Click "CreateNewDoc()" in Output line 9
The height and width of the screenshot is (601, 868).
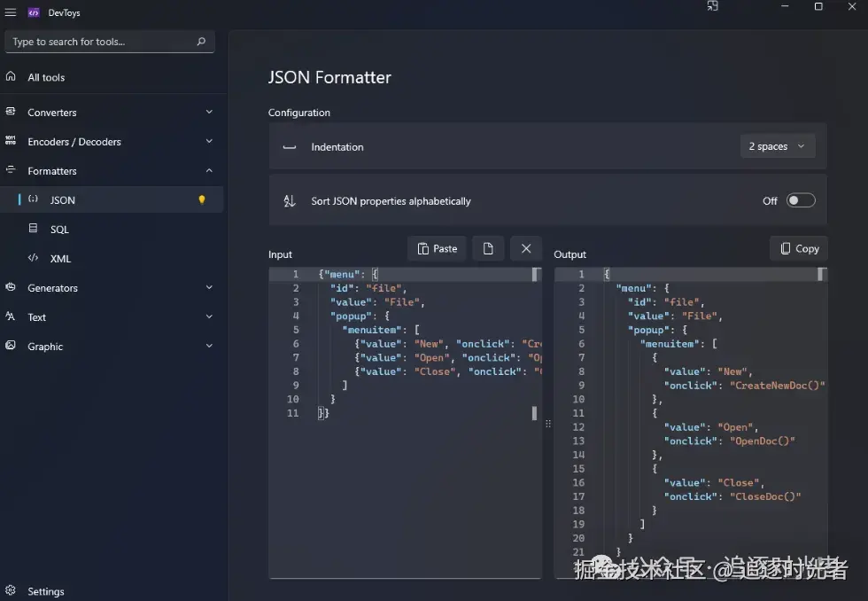tap(778, 386)
